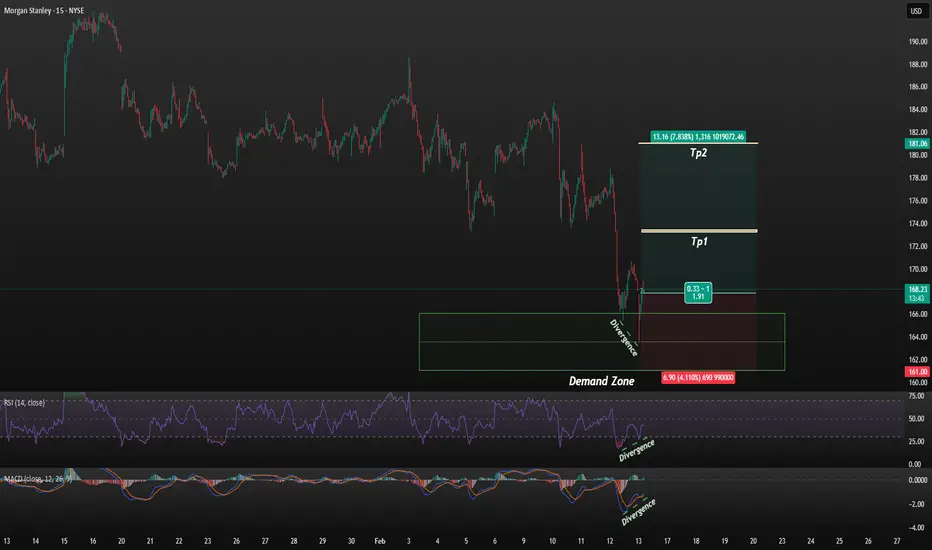Click the RSI (14, close) indicator label
The height and width of the screenshot is (550, 932).
tap(24, 403)
